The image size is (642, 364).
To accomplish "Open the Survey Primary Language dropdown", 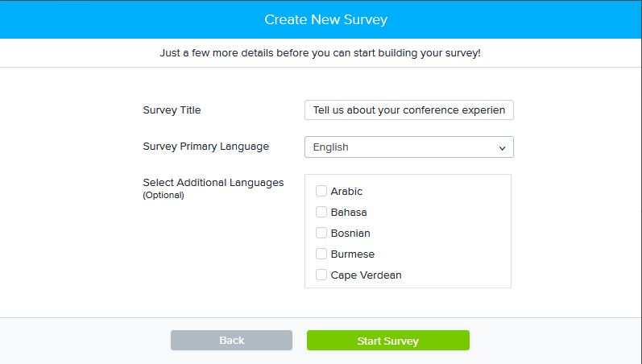I will (x=408, y=147).
